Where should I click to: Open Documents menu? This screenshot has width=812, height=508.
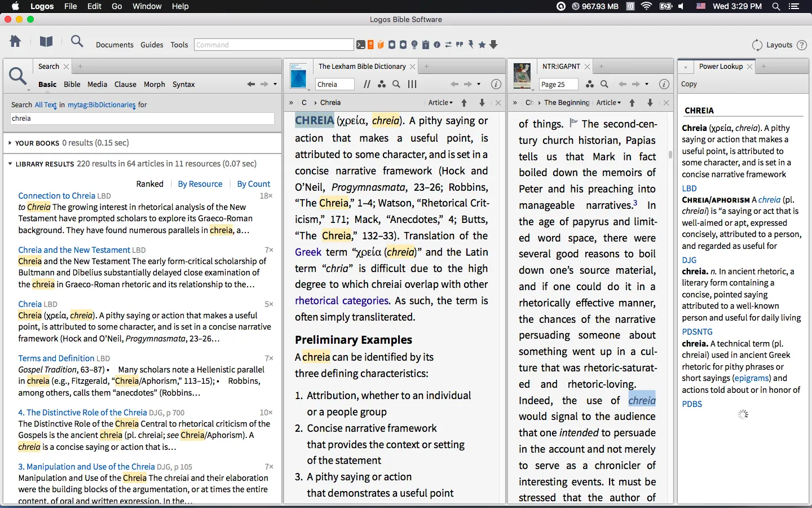114,45
